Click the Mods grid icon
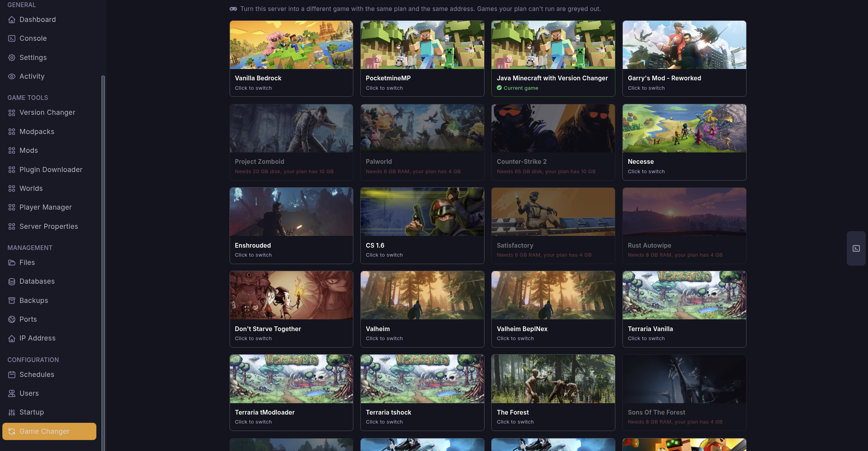The height and width of the screenshot is (451, 868). pyautogui.click(x=12, y=150)
